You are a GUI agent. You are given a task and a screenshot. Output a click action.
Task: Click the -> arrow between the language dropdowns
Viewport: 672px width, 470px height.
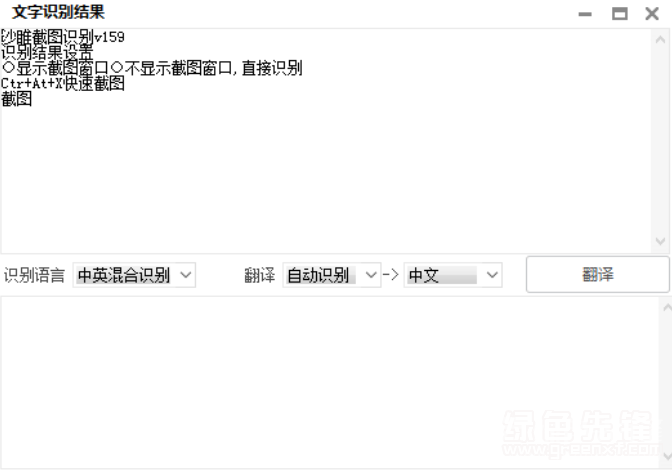[390, 275]
